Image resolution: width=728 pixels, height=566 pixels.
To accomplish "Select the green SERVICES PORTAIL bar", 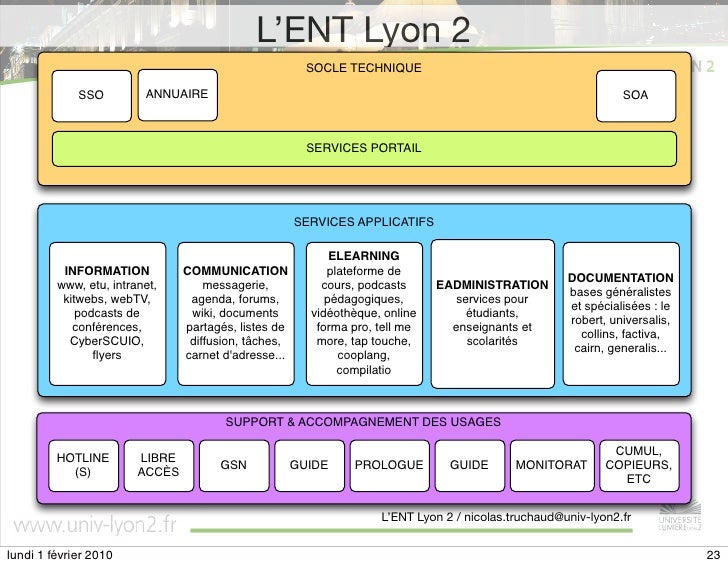I will point(364,149).
